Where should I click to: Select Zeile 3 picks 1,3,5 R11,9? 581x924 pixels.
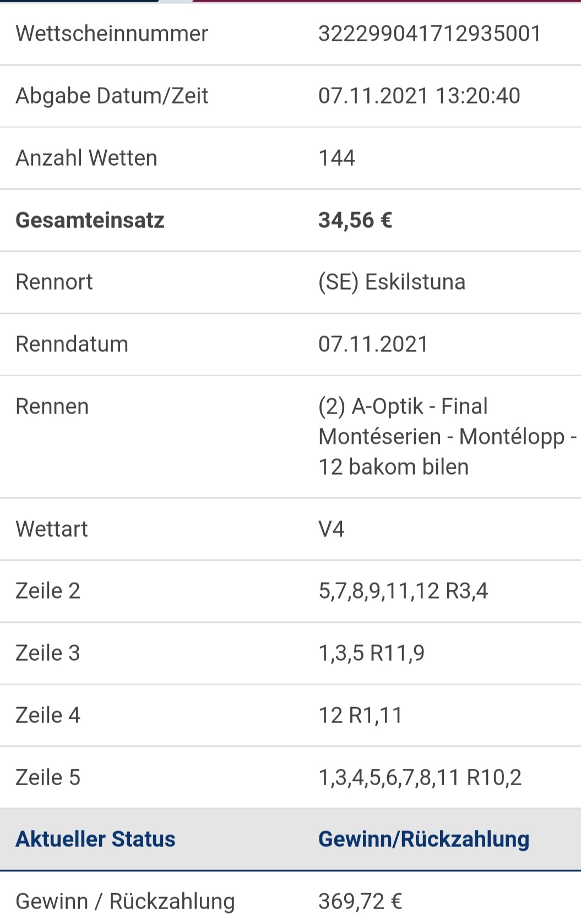point(371,654)
